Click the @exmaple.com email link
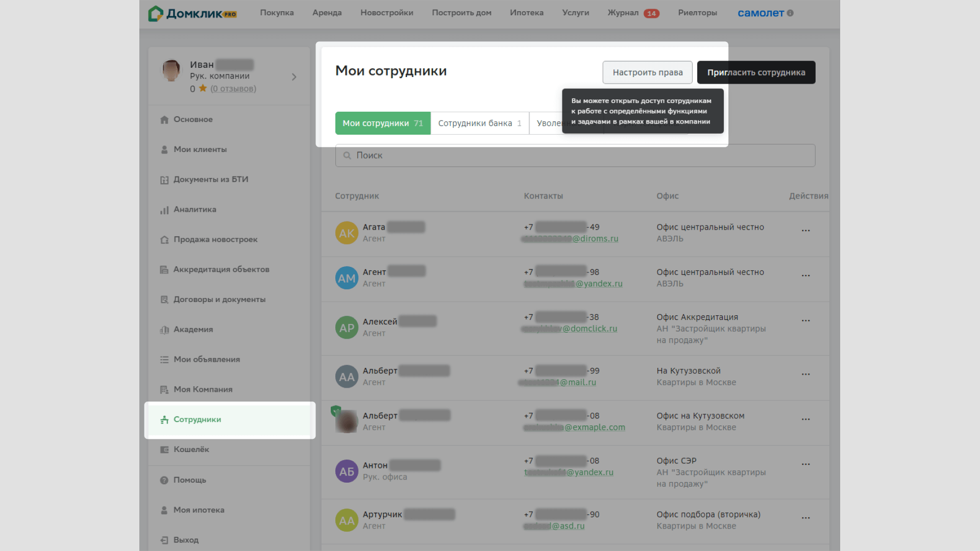980x551 pixels. click(574, 428)
